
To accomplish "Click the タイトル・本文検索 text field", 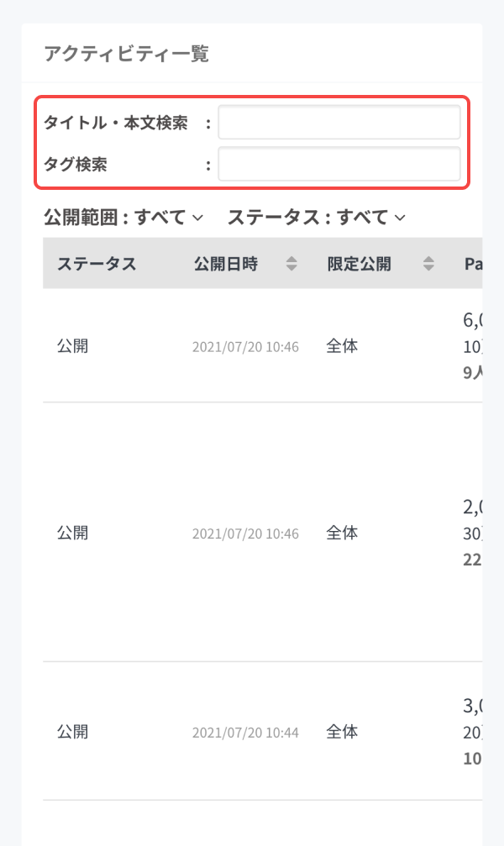I will click(339, 123).
